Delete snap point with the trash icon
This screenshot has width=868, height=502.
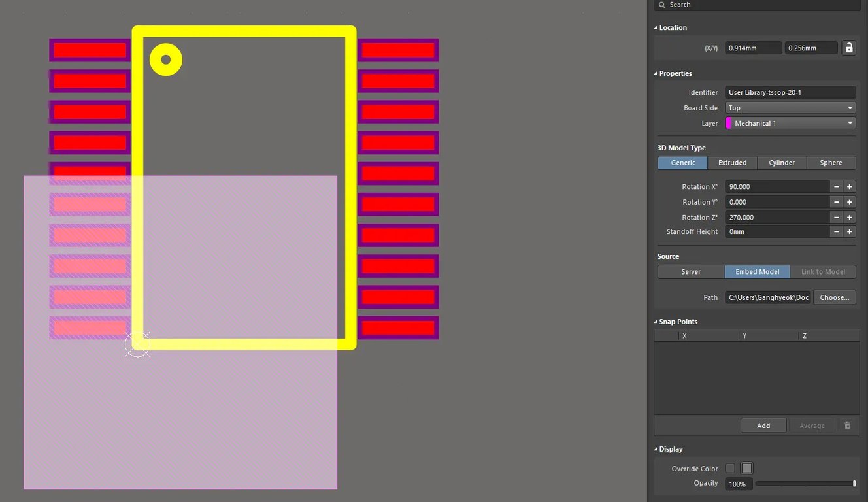[x=847, y=426]
